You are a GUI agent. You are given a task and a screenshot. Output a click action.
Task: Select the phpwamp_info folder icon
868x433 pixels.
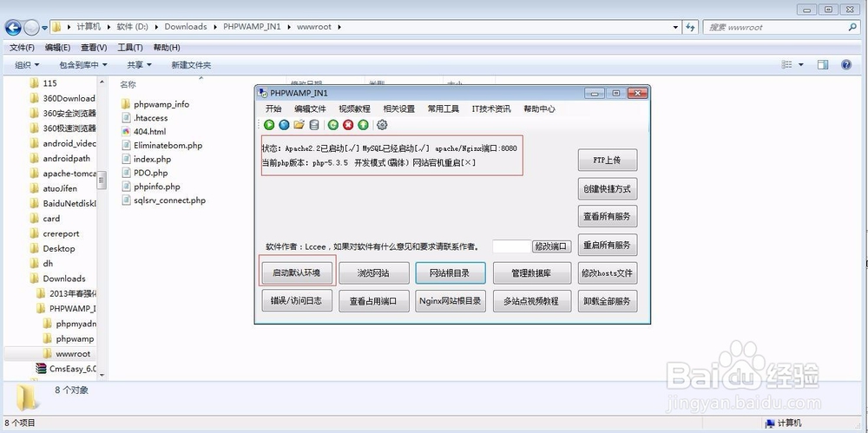pyautogui.click(x=126, y=104)
